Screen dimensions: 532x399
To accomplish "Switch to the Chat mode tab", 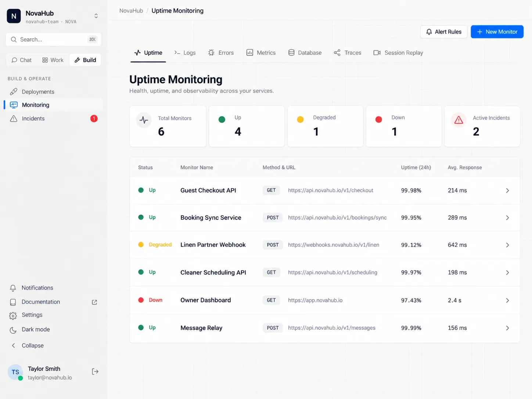I will [x=21, y=60].
